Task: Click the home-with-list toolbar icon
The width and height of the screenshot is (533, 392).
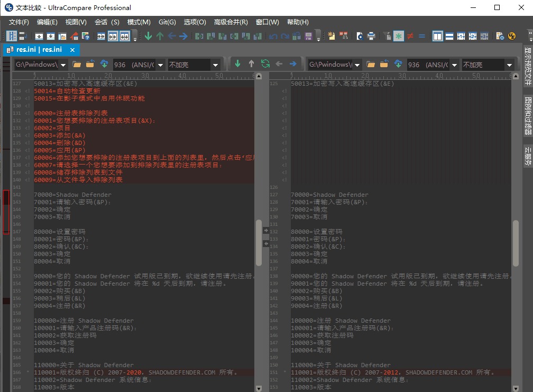Action: coord(74,35)
